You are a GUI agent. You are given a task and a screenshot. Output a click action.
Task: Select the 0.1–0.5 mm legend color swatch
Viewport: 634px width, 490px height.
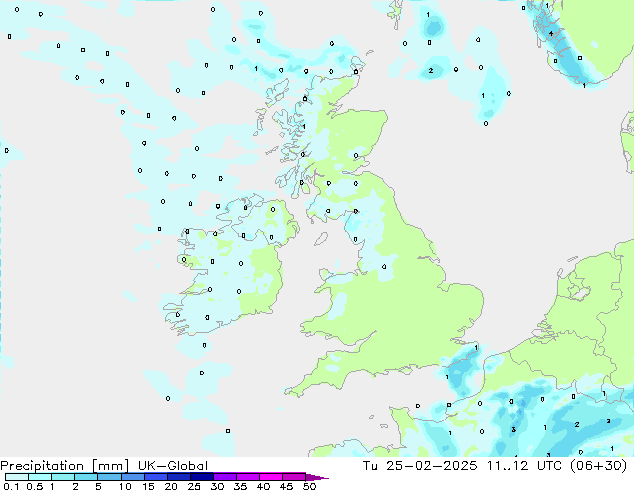pos(17,477)
